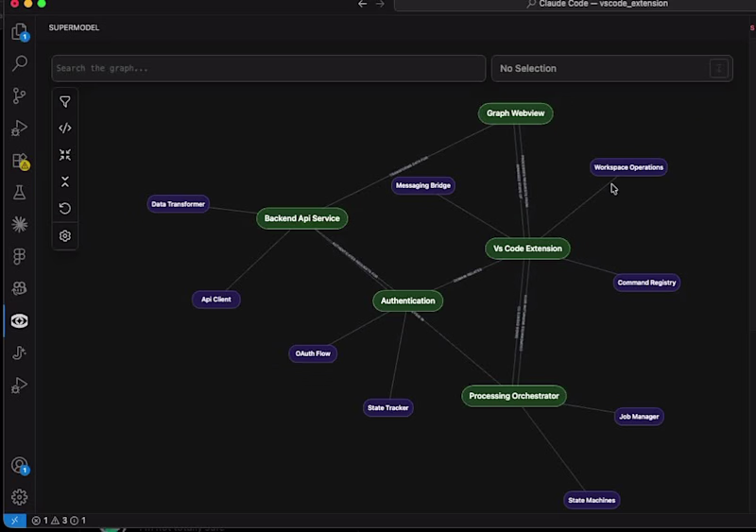Click the reset graph circular arrow icon
756x532 pixels.
click(65, 209)
